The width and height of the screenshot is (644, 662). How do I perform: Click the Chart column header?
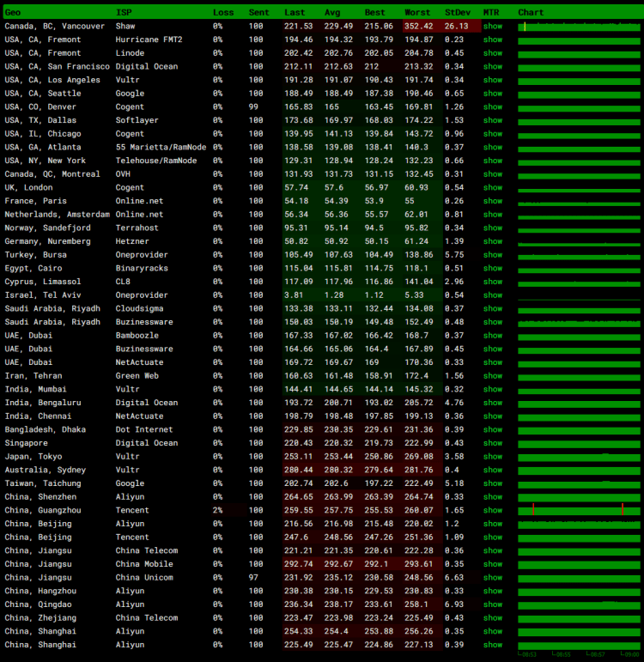pos(531,13)
